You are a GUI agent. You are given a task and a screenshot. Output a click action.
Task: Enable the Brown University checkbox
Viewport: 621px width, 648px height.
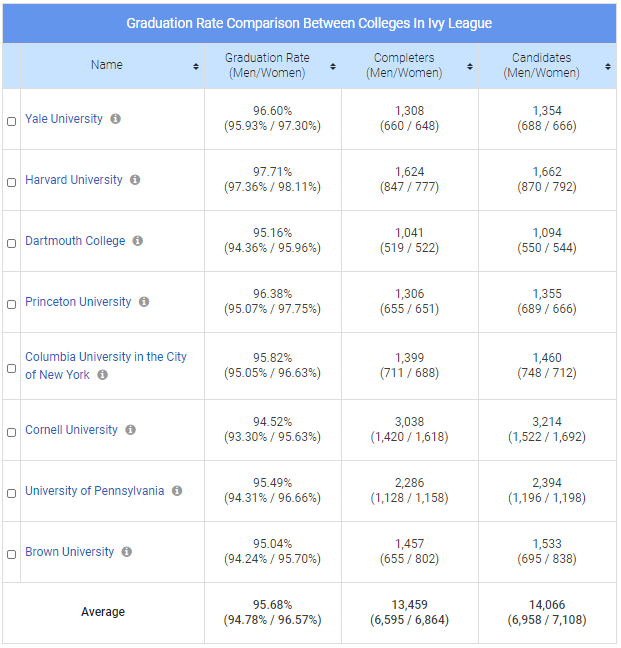point(12,554)
